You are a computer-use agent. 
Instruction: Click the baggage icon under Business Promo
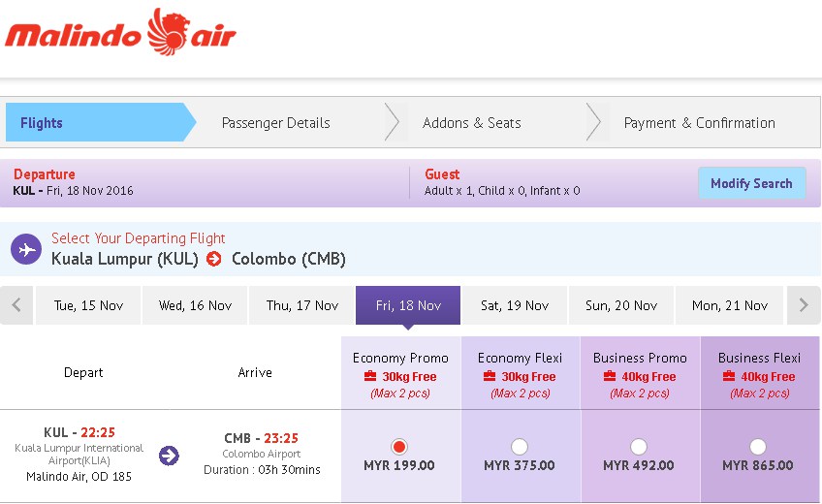[609, 376]
